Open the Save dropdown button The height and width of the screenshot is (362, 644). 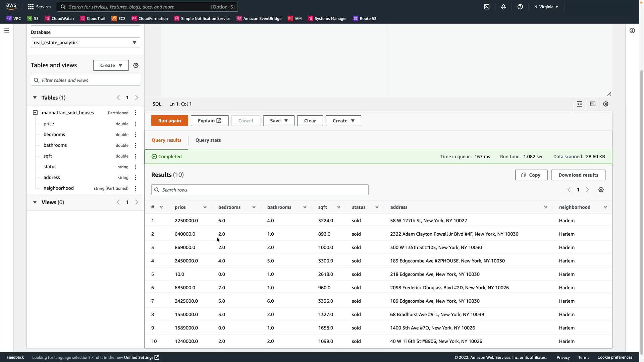pos(278,121)
